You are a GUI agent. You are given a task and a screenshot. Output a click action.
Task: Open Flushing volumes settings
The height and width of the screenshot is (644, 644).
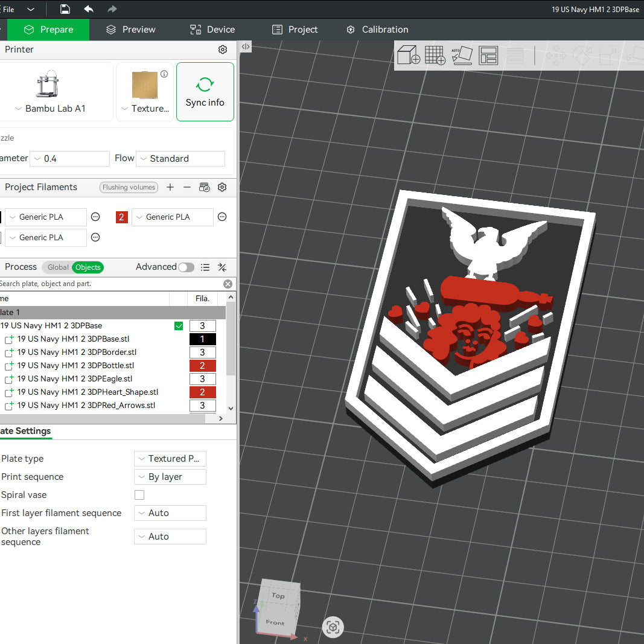point(129,187)
